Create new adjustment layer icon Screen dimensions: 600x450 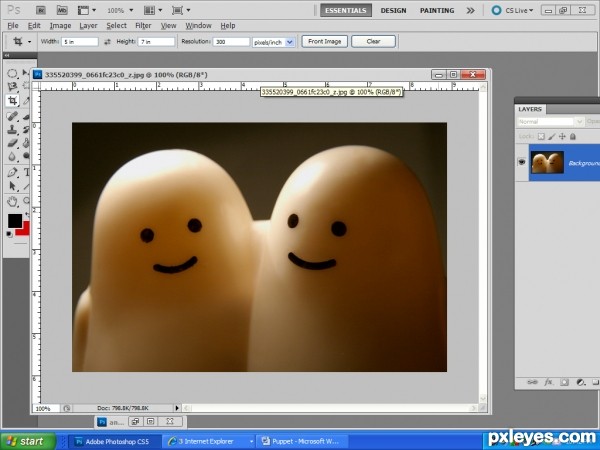(x=580, y=382)
